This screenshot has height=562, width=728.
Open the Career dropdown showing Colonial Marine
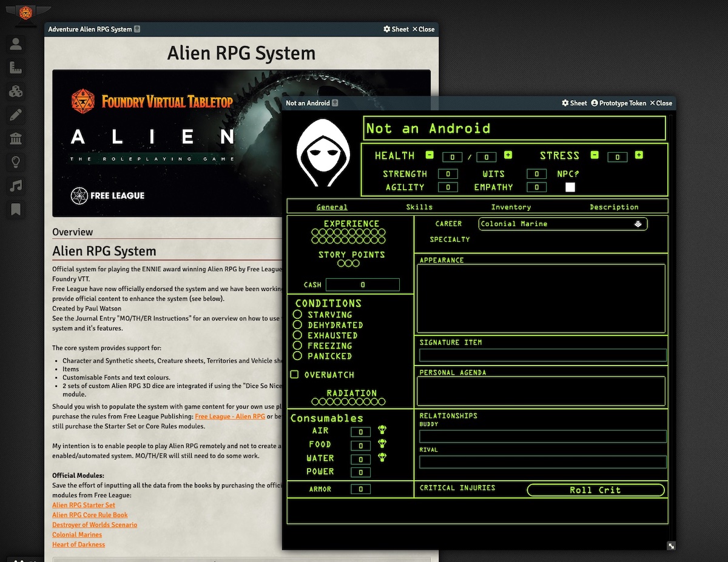(562, 224)
